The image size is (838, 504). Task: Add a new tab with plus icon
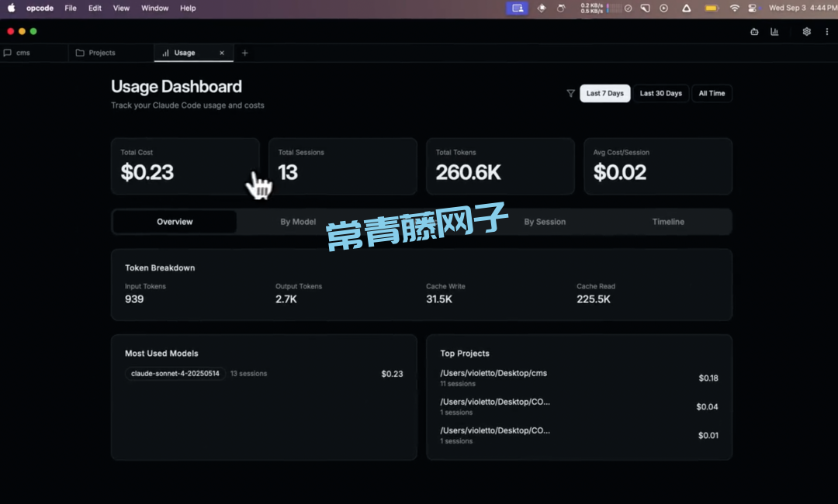(245, 53)
